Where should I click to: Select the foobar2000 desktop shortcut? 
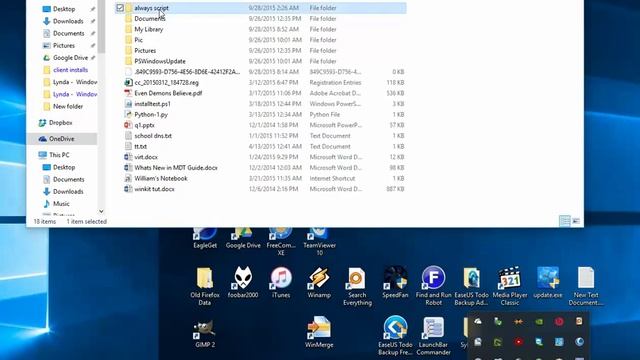[243, 282]
